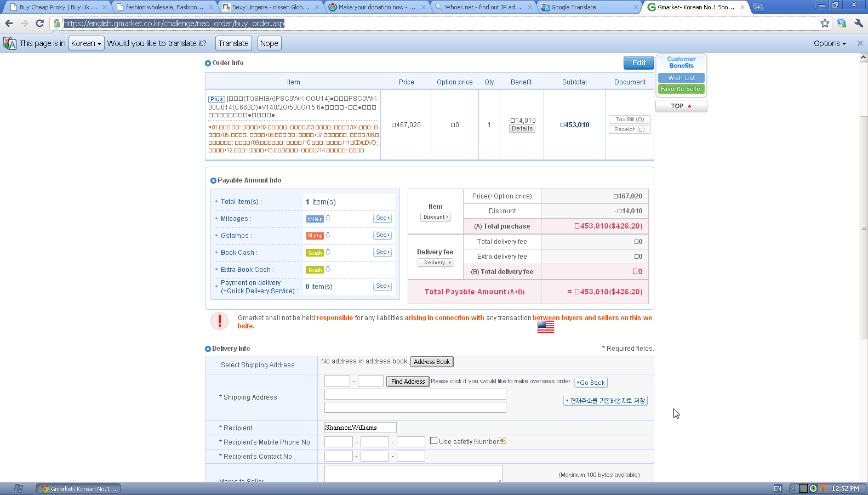The width and height of the screenshot is (868, 495).
Task: Focus the Recipient name field
Action: [x=360, y=428]
